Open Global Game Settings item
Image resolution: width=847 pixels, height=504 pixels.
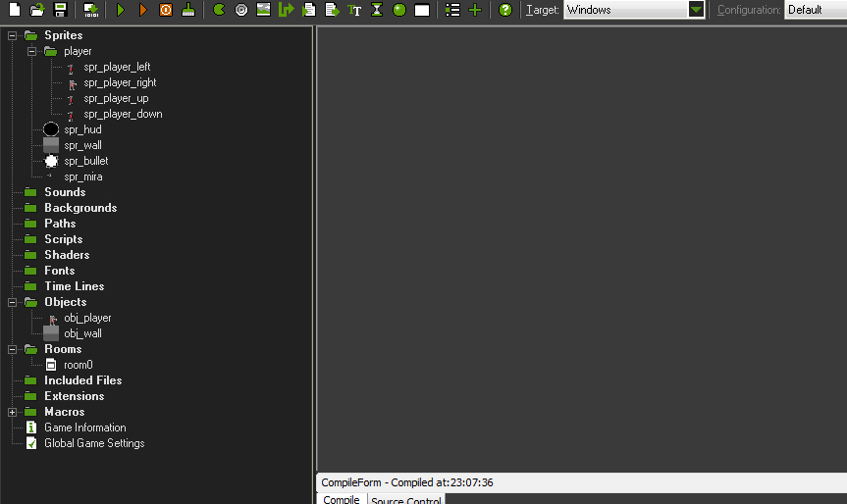coord(94,443)
